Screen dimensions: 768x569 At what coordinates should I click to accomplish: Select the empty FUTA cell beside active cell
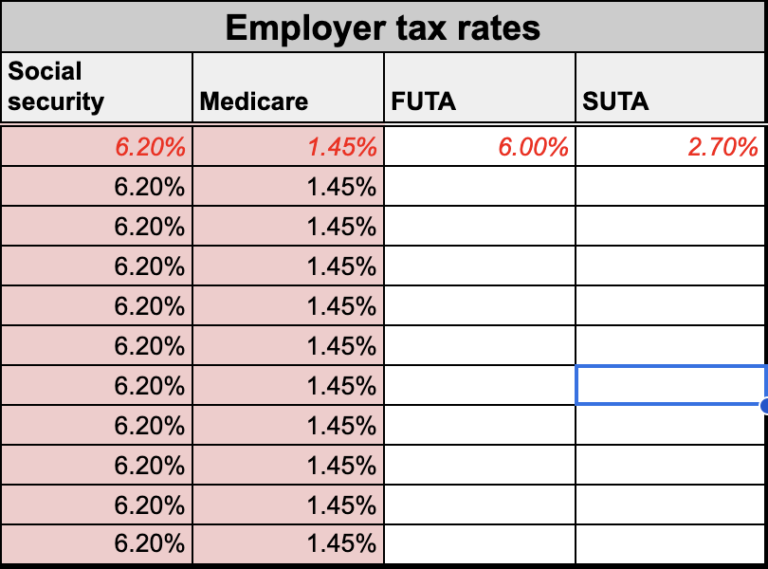pyautogui.click(x=479, y=385)
